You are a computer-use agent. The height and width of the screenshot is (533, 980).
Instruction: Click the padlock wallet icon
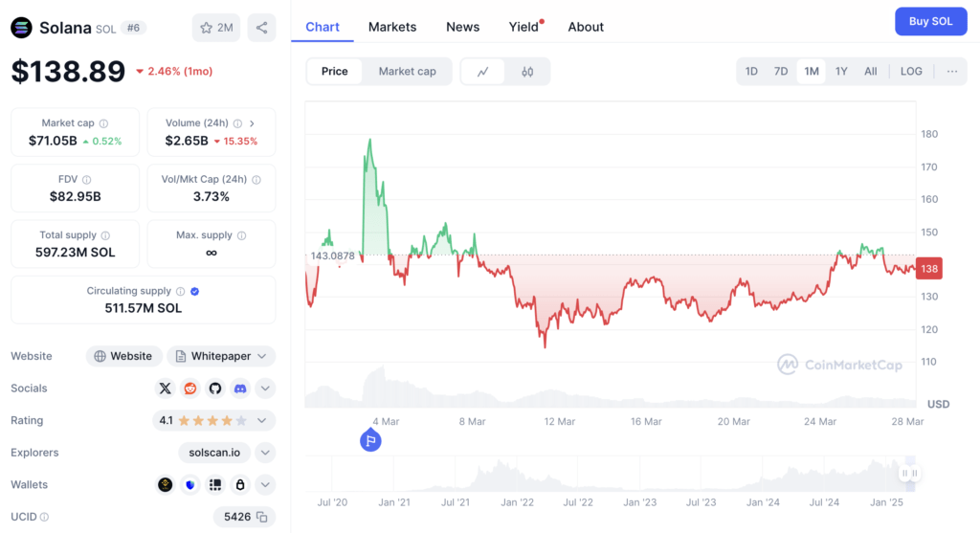tap(240, 485)
